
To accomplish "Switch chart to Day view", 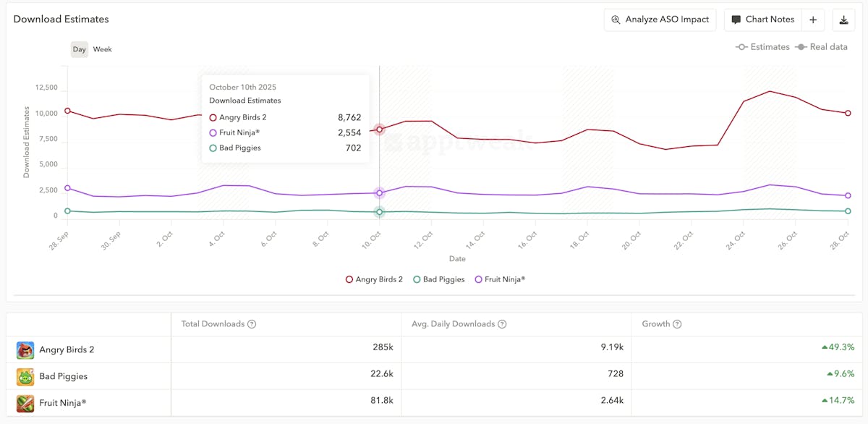I will [80, 49].
